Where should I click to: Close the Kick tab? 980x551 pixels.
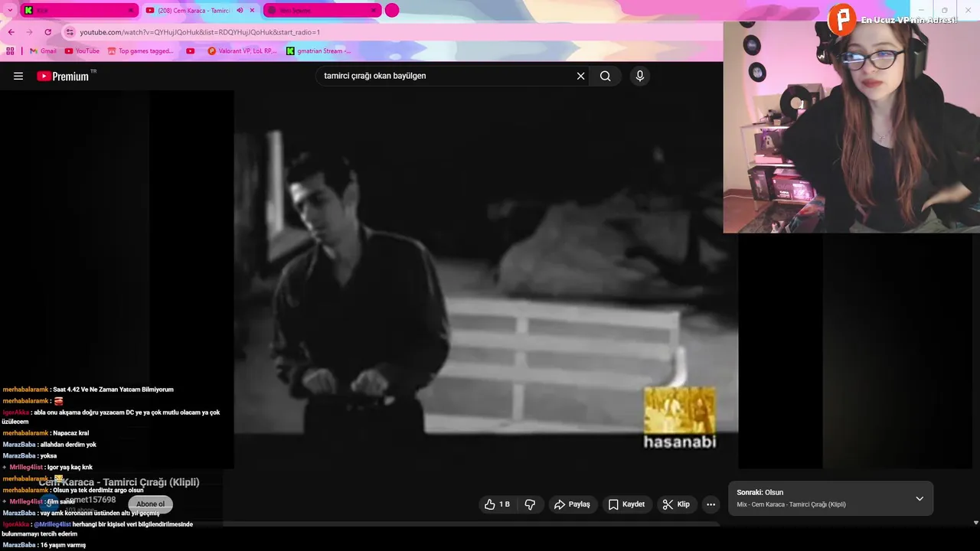pyautogui.click(x=130, y=10)
